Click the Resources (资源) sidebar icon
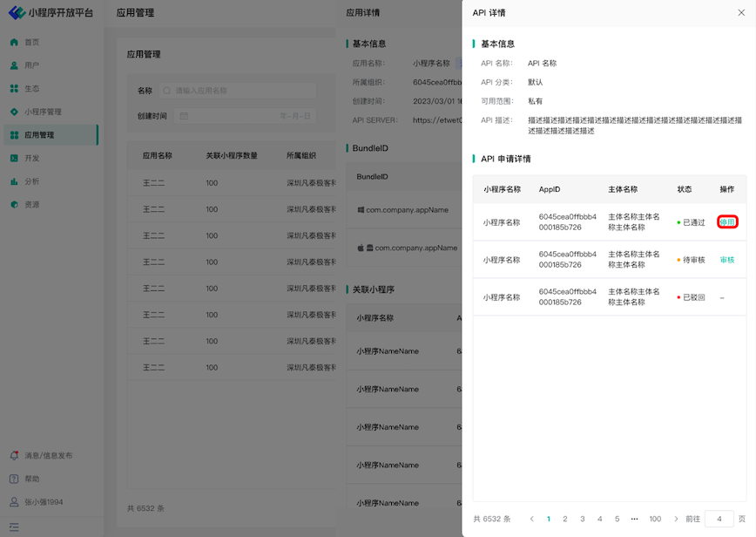The height and width of the screenshot is (537, 756). pos(14,205)
